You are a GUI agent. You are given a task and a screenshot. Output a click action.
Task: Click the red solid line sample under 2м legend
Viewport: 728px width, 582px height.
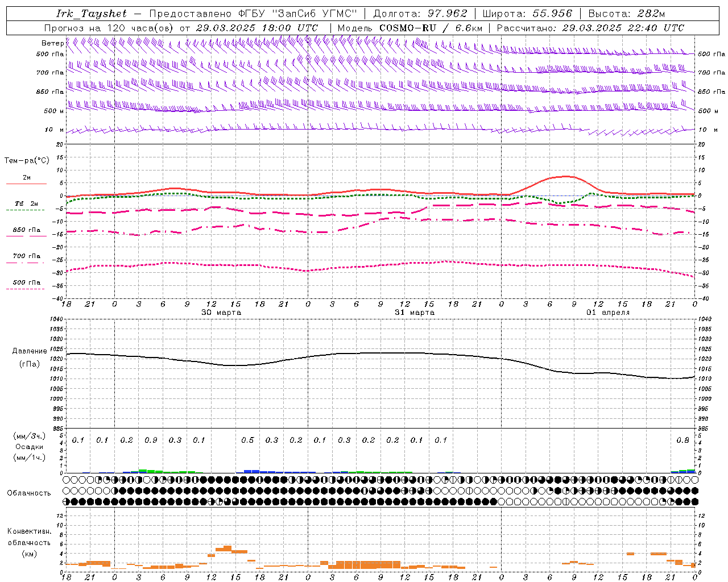click(26, 184)
